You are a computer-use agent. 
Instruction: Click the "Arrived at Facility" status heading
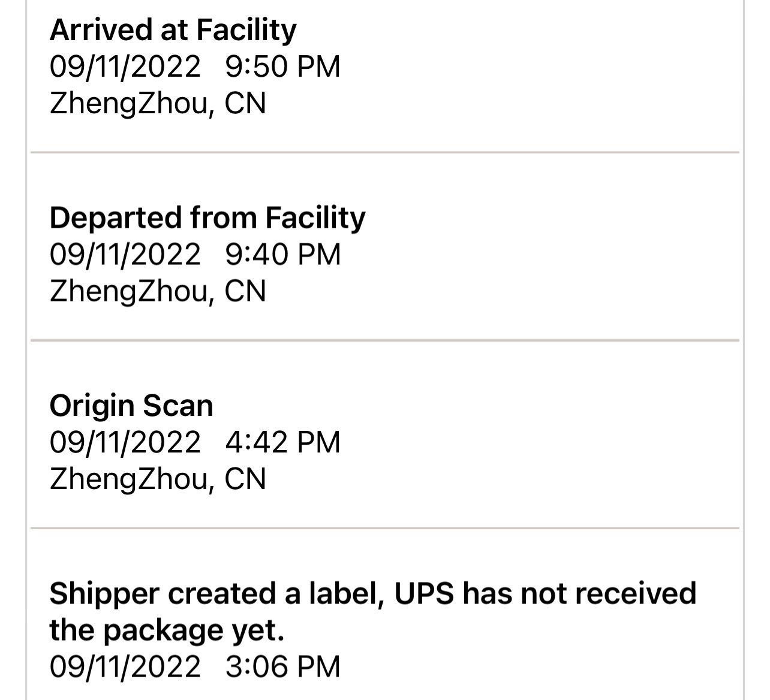click(173, 29)
